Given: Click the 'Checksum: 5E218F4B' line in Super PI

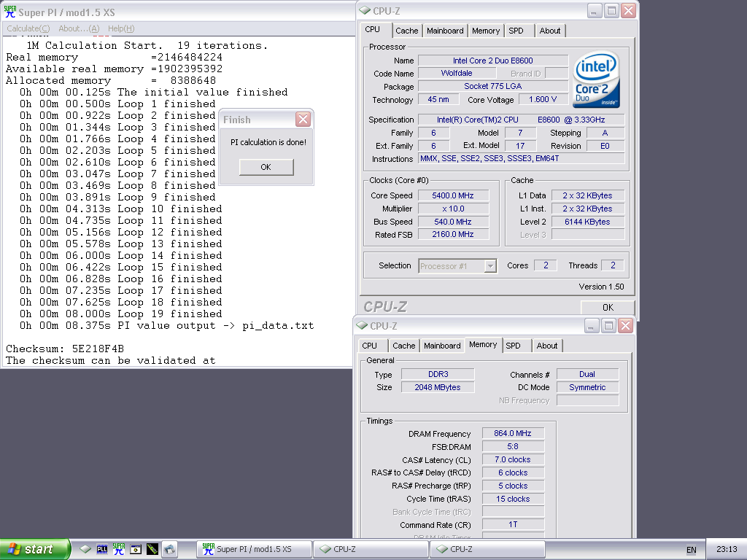Looking at the screenshot, I should (x=65, y=349).
